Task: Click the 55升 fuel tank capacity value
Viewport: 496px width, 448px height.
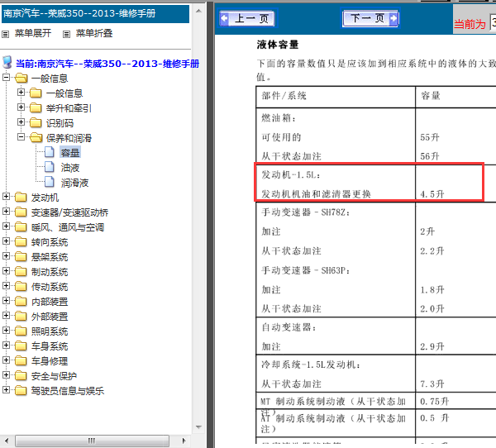Action: point(430,137)
